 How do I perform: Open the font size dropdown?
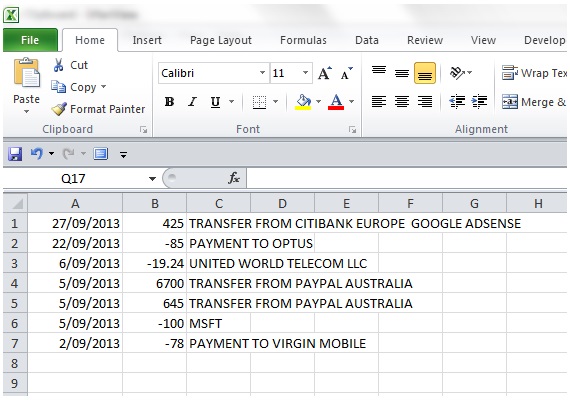306,73
